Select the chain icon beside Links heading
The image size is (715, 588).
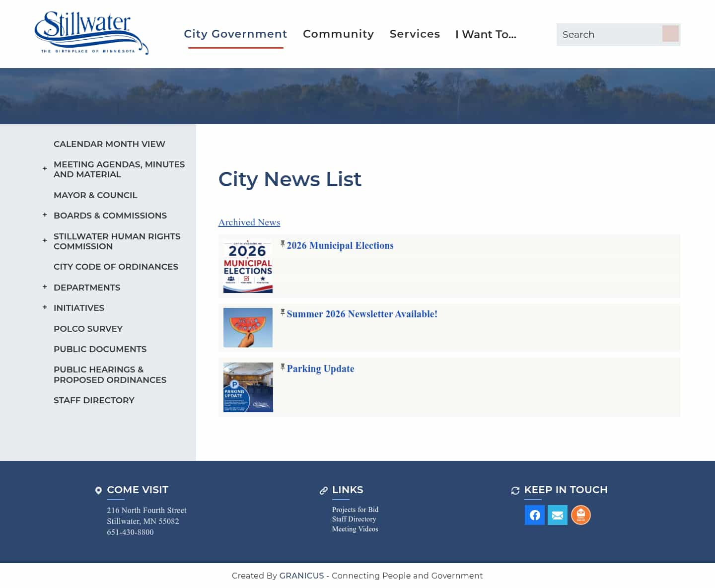point(324,491)
